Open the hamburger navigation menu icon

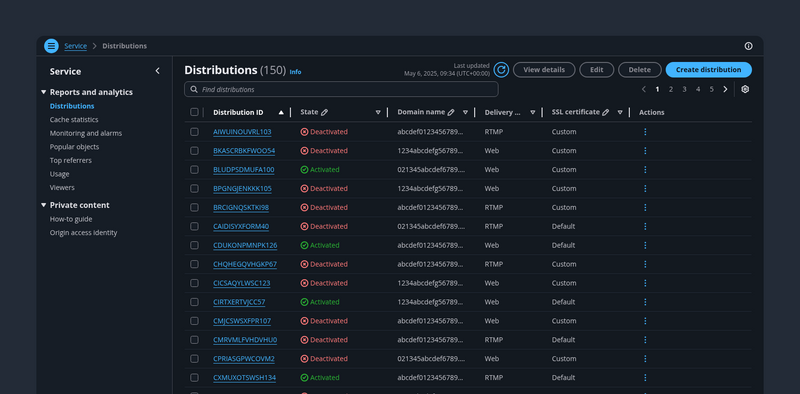click(x=51, y=46)
